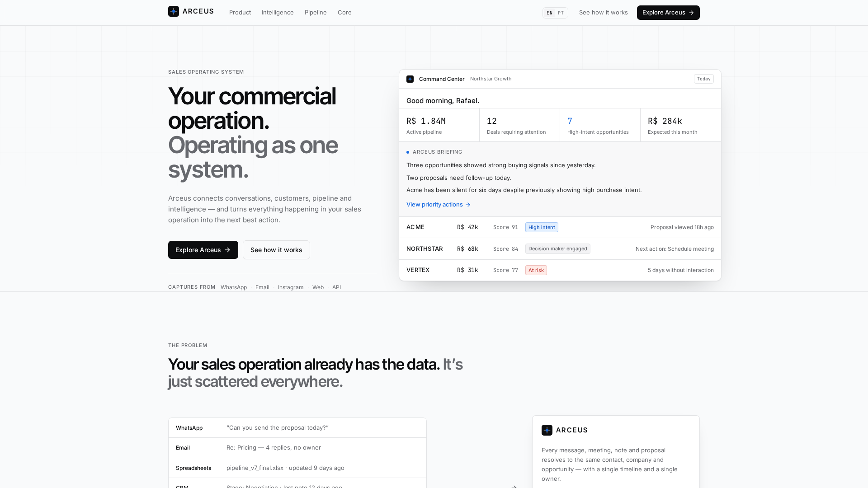Click the High intent tag on ACME
Viewport: 868px width, 488px height.
pos(542,227)
